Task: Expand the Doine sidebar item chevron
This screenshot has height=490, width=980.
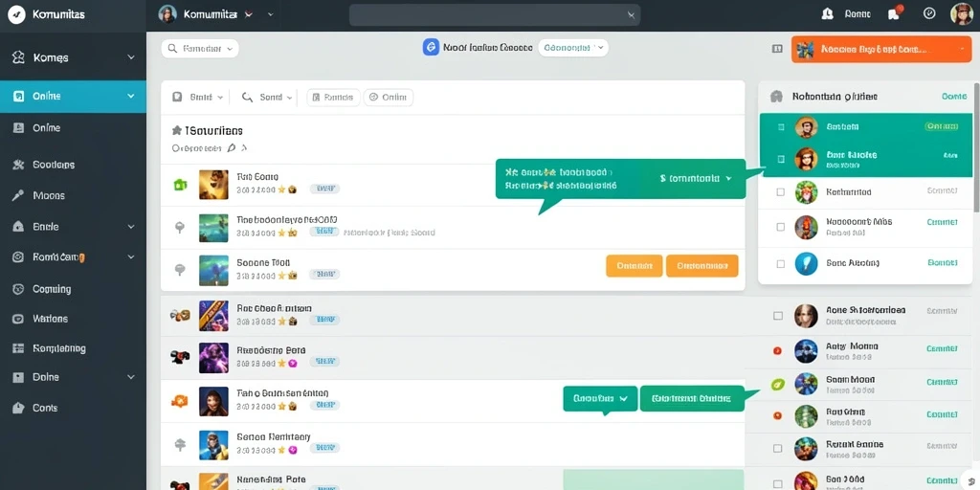Action: pos(131,377)
